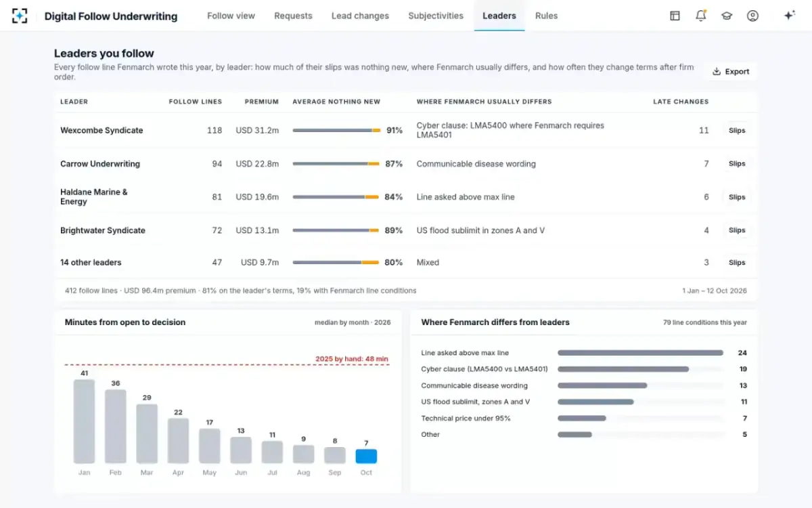Screen dimensions: 812x508
Task: Click Technical price under 95% bar
Action: (582, 418)
